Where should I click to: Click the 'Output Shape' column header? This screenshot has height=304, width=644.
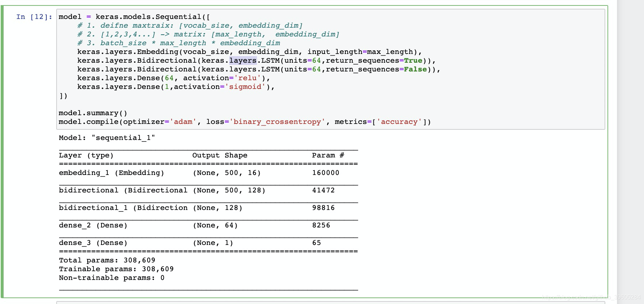click(220, 155)
